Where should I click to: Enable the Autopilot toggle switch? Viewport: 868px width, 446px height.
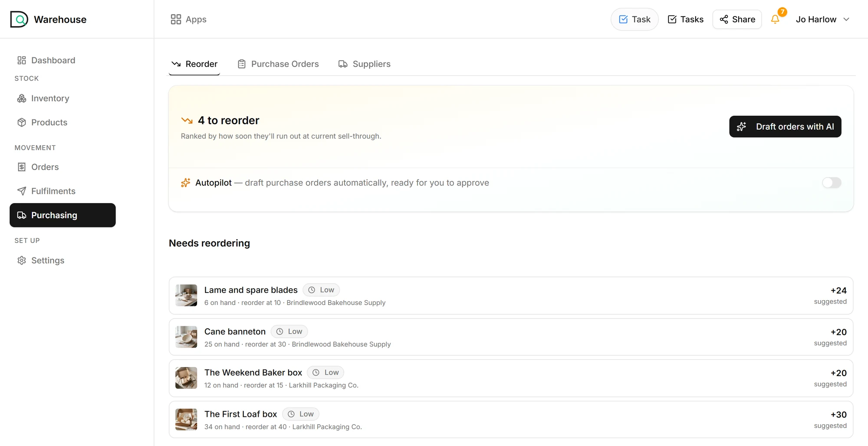[x=832, y=183]
